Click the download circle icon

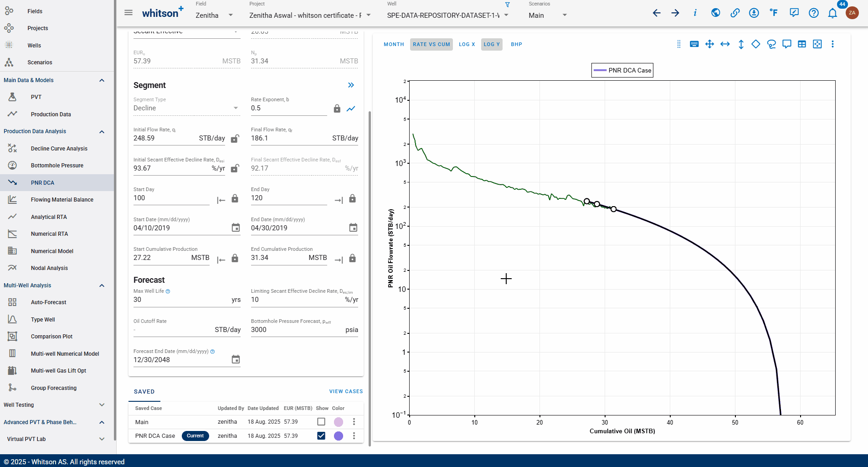[754, 13]
